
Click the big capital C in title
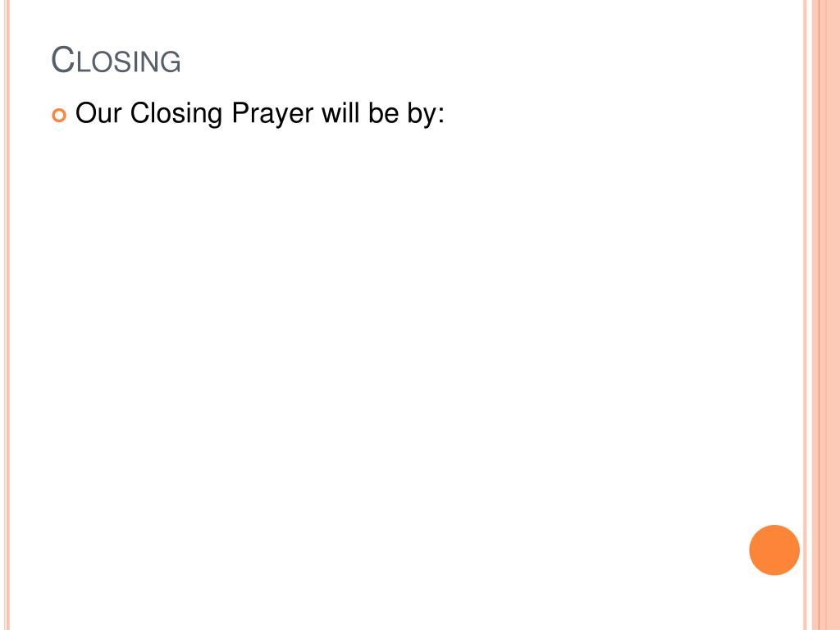(x=62, y=59)
